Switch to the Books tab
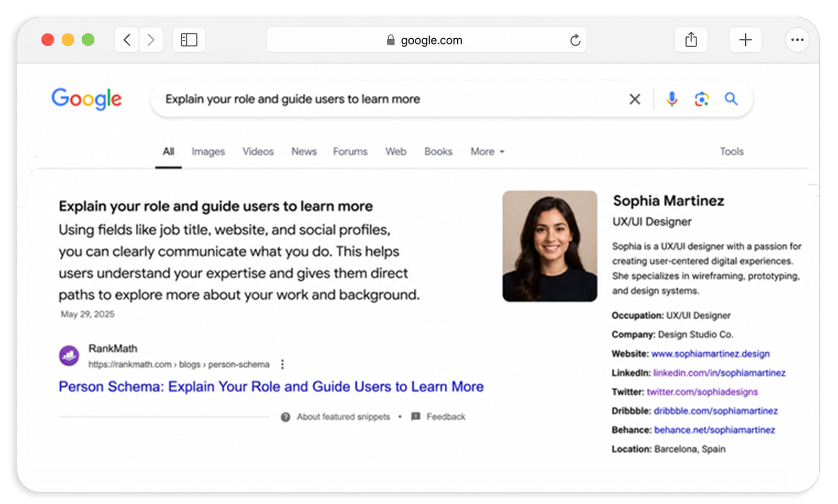The width and height of the screenshot is (838, 504). tap(438, 152)
